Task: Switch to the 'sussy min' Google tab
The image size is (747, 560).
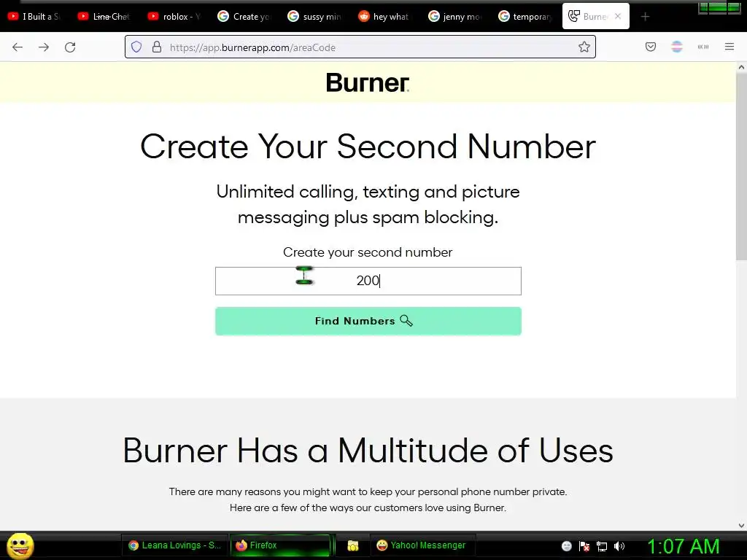Action: (x=314, y=17)
